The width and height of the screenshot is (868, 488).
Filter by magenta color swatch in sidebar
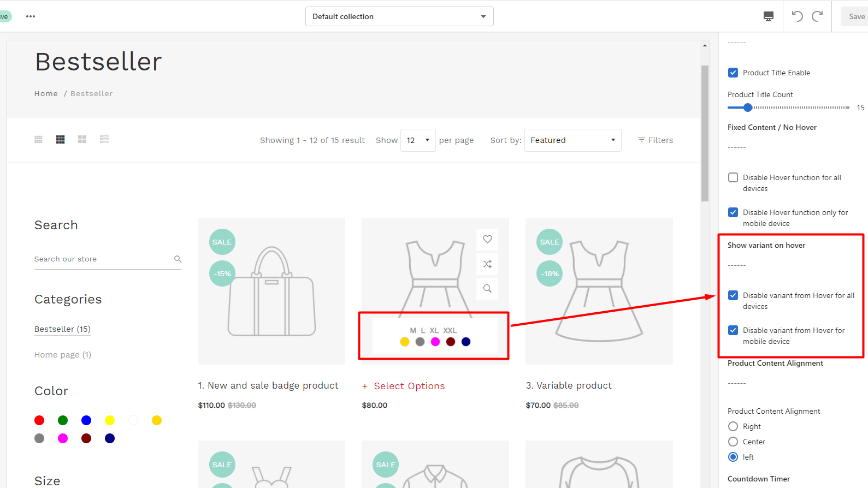pyautogui.click(x=63, y=438)
